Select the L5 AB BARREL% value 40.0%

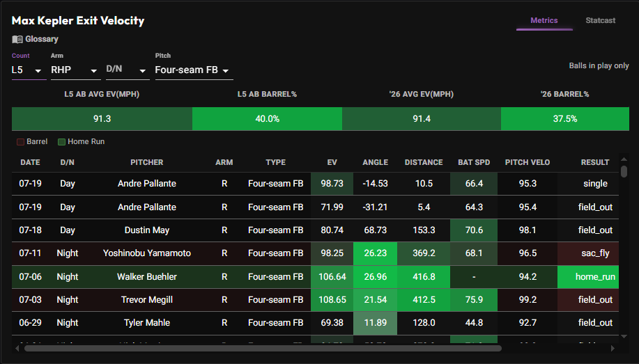[268, 119]
